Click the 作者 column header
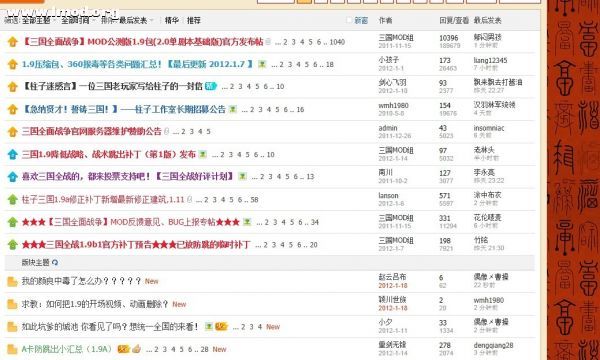600x360 pixels. (x=385, y=20)
